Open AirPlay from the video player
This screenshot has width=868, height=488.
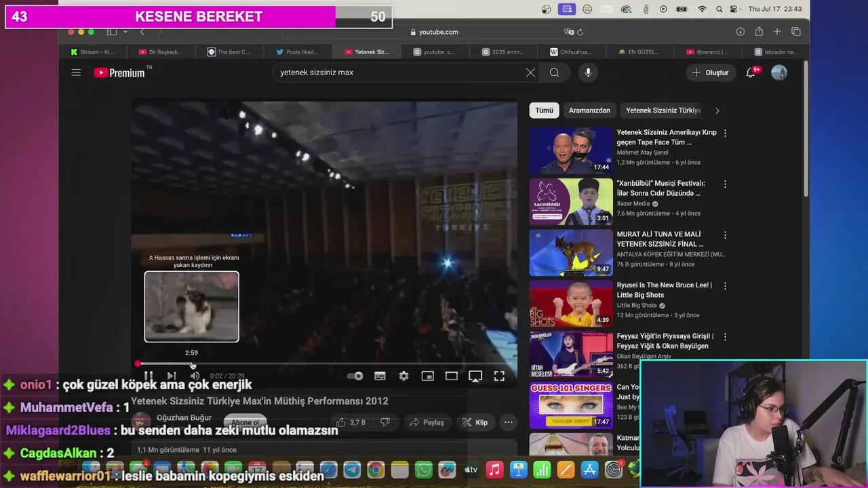[475, 376]
